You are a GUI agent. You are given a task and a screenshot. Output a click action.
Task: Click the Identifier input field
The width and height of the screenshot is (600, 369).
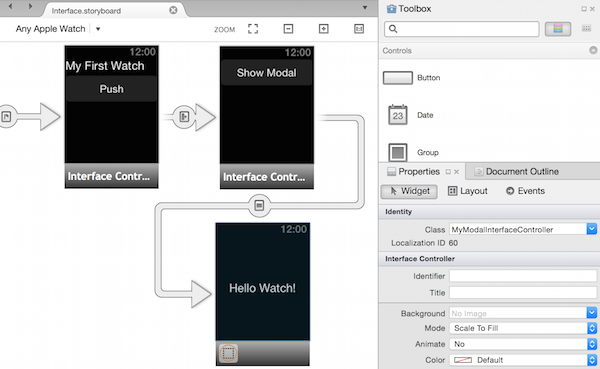pyautogui.click(x=523, y=276)
